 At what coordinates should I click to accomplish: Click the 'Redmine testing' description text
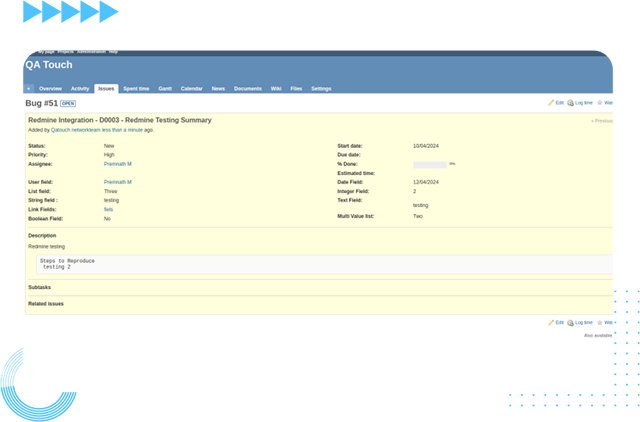47,247
